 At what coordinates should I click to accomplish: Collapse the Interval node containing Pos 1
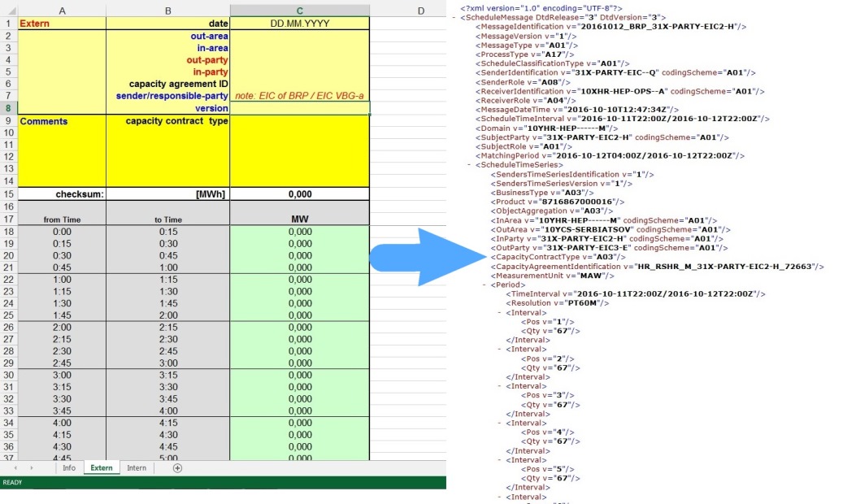point(500,312)
